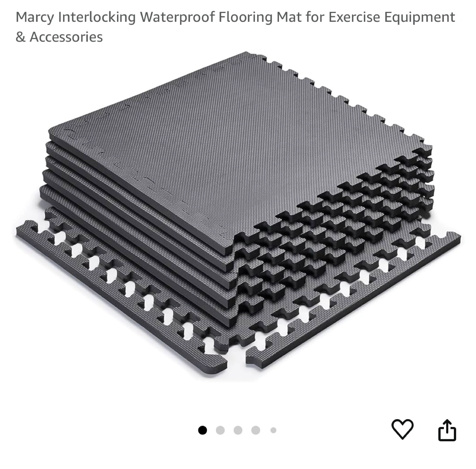The image size is (476, 469).
Task: Click the '& Accessories' title line
Action: tap(59, 37)
